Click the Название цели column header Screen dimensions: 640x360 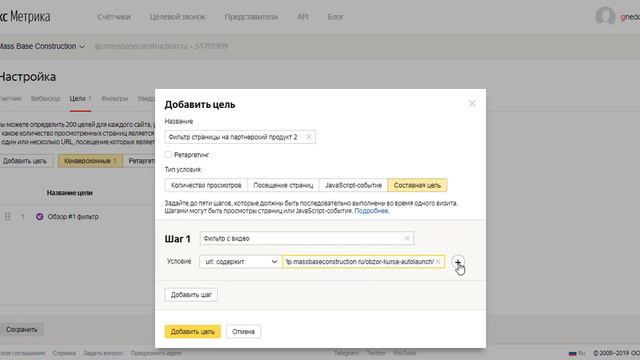click(69, 193)
